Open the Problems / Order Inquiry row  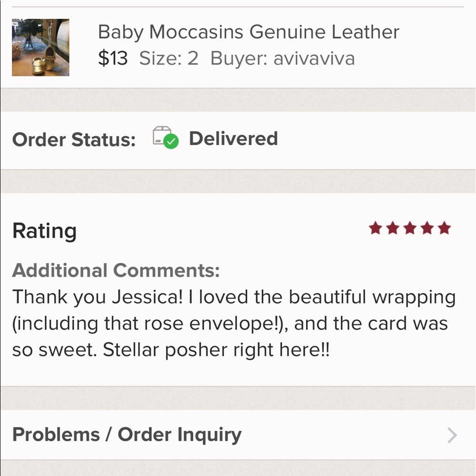(x=238, y=435)
